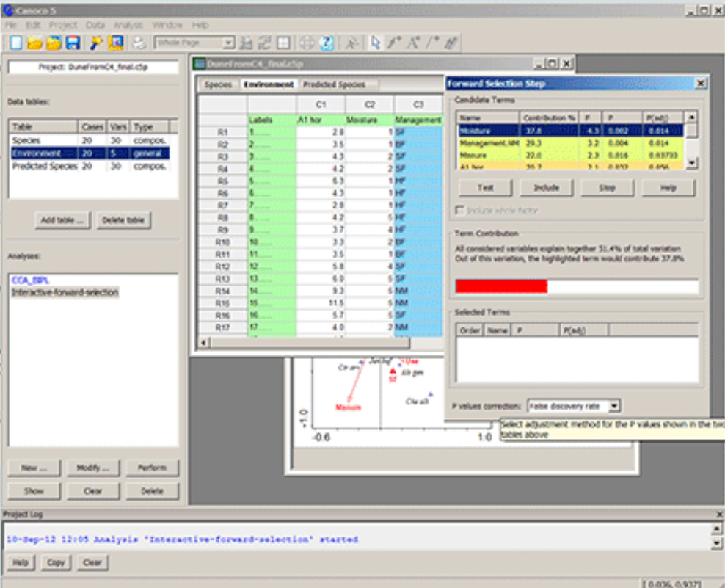Click the graph picture icon after wand
This screenshot has height=588, width=725.
[116, 43]
